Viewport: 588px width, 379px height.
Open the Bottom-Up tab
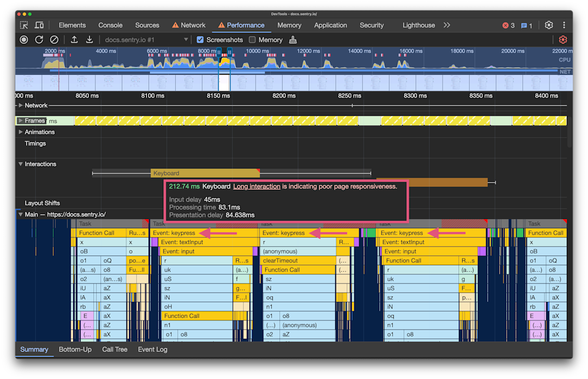pyautogui.click(x=75, y=349)
